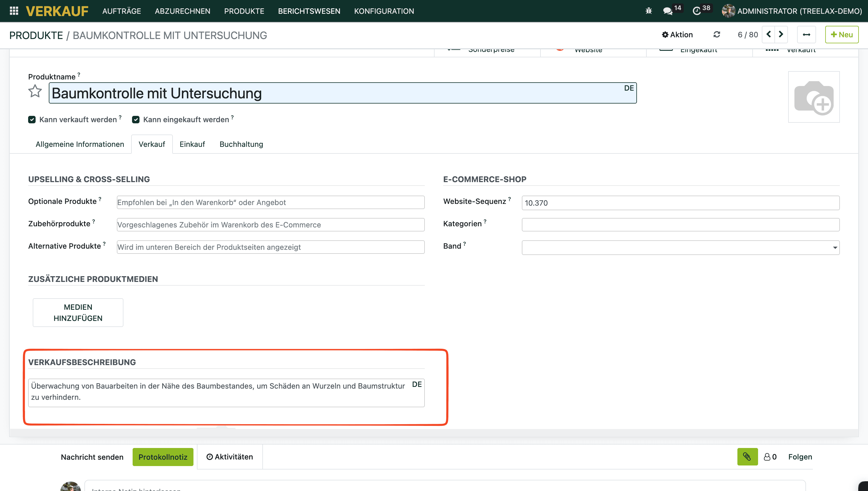Screen dimensions: 868x491
Task: Create a new product with Neu
Action: click(842, 34)
